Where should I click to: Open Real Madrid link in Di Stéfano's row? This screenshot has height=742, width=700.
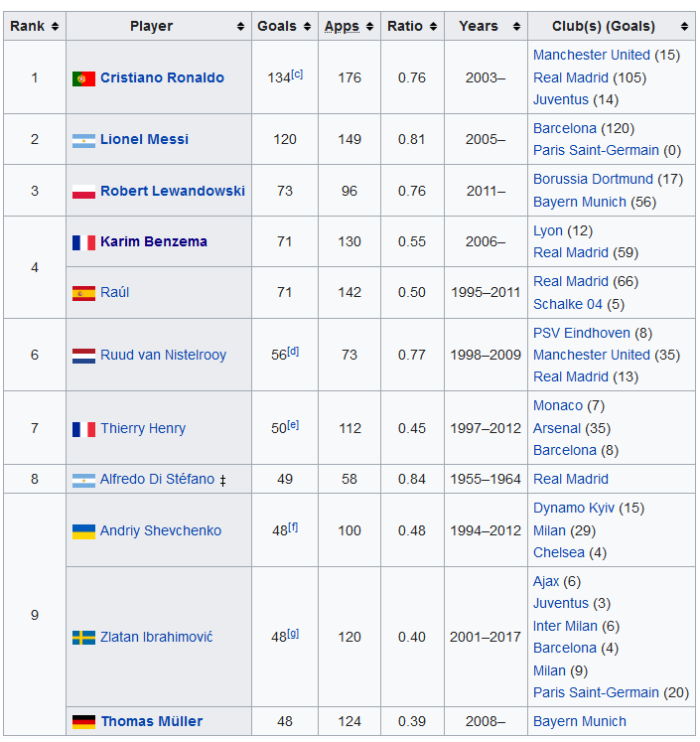(571, 479)
